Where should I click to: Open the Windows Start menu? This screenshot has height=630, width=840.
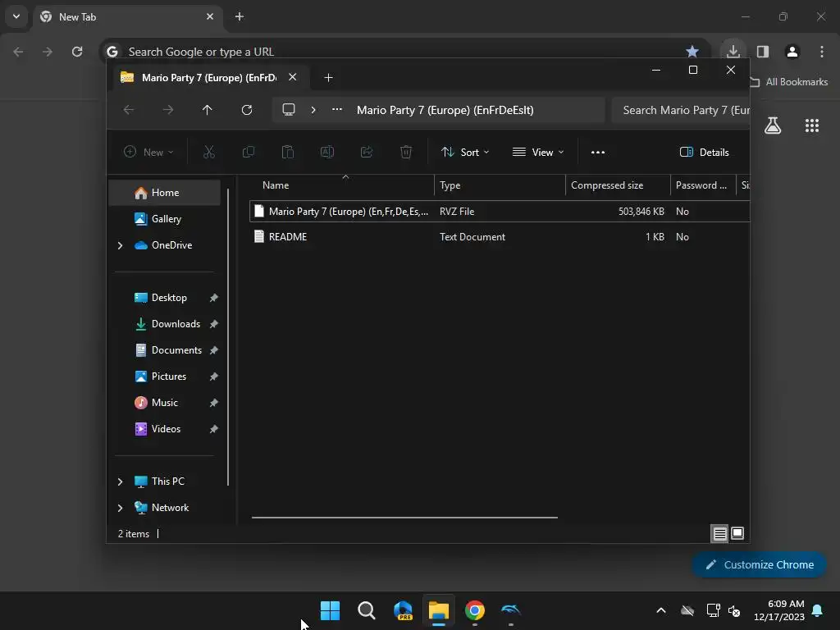(x=330, y=610)
